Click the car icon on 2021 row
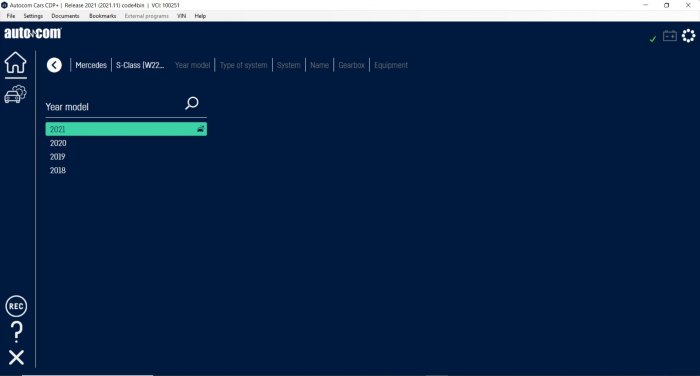Viewport: 700px width, 376px height. 200,129
